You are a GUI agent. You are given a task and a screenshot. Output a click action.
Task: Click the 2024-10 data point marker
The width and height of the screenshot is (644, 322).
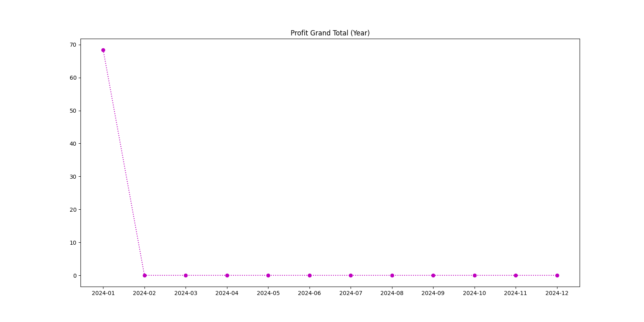475,275
